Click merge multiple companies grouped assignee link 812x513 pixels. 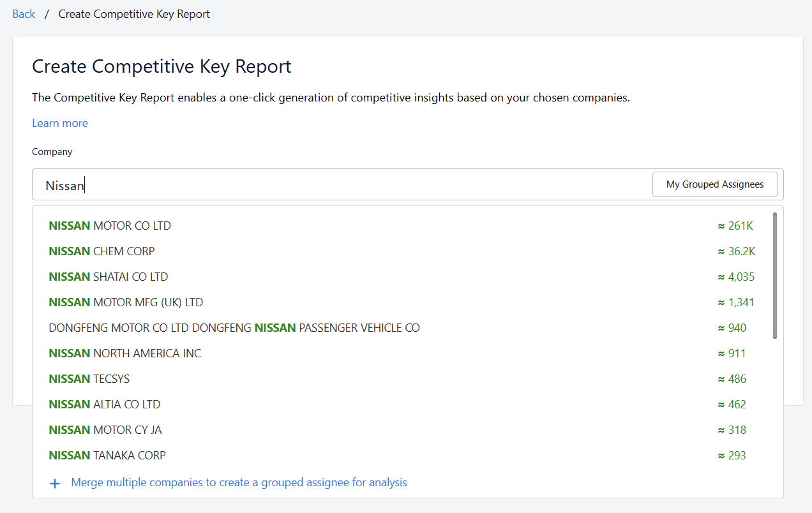239,482
